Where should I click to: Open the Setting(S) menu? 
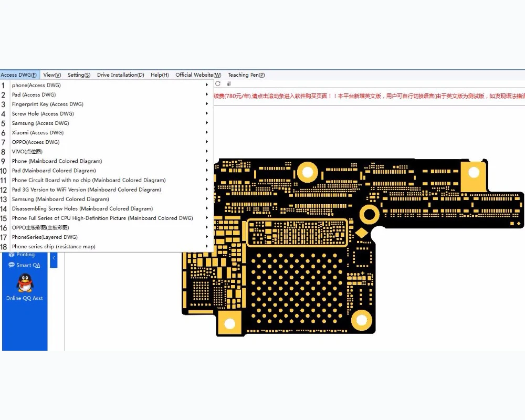click(x=79, y=75)
